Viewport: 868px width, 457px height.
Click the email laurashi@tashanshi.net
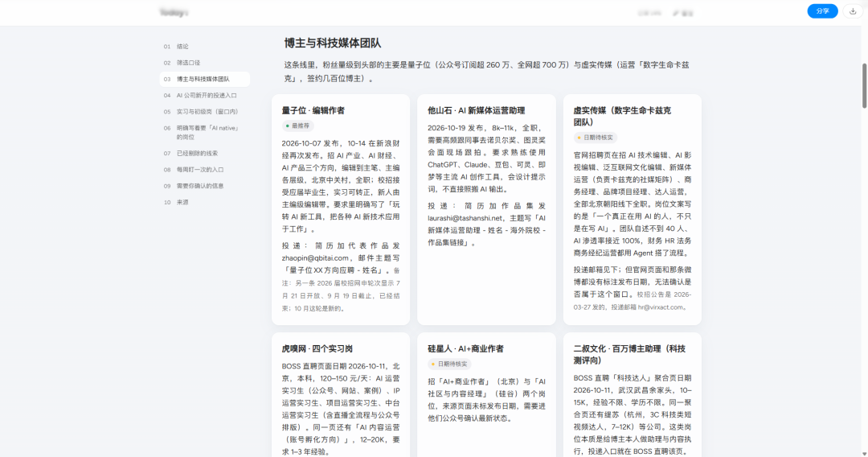(x=465, y=218)
